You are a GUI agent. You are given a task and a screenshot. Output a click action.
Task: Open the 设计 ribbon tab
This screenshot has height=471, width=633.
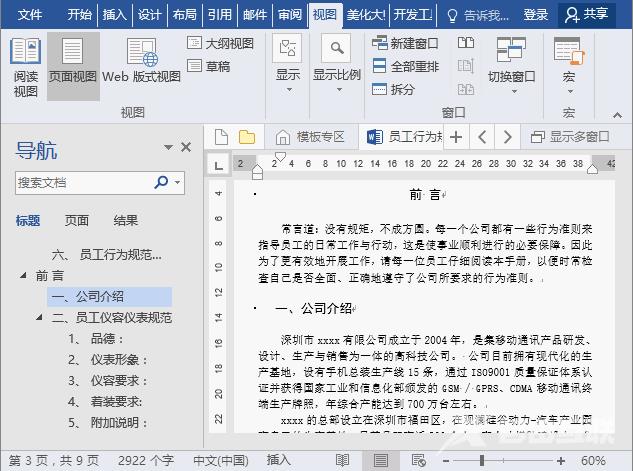pyautogui.click(x=150, y=15)
